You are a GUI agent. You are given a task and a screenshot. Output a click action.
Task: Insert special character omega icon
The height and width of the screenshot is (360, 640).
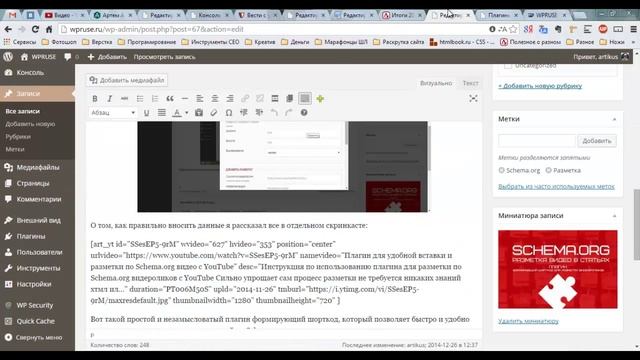pos(229,113)
